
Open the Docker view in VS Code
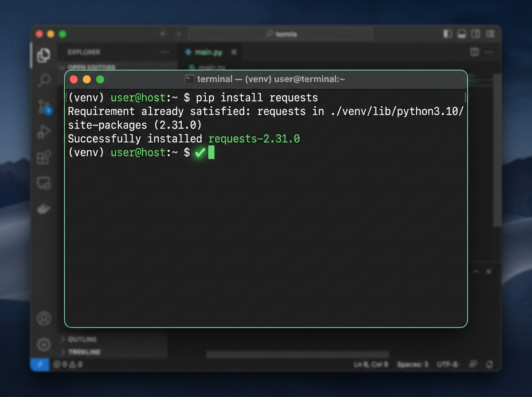point(44,208)
